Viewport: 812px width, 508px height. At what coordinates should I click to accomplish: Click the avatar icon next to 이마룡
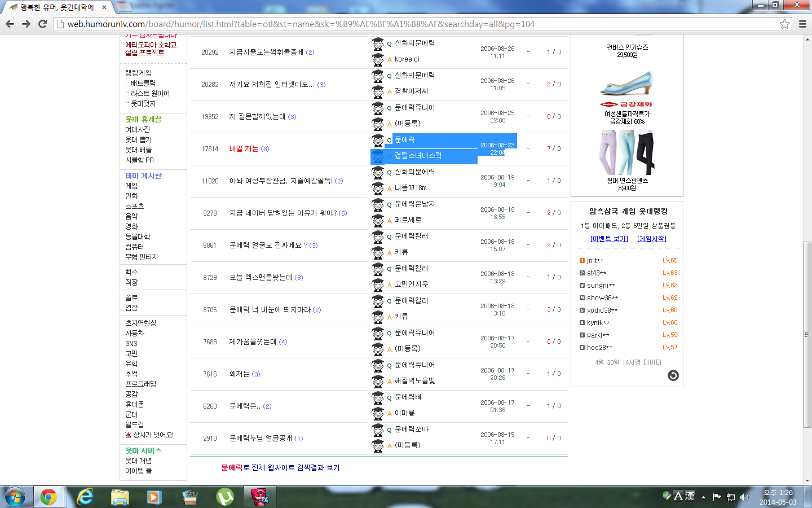pos(378,413)
